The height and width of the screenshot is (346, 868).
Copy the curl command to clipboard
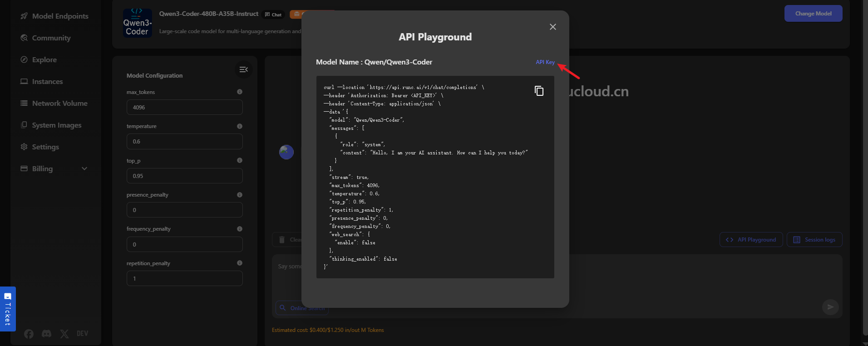[x=539, y=91]
